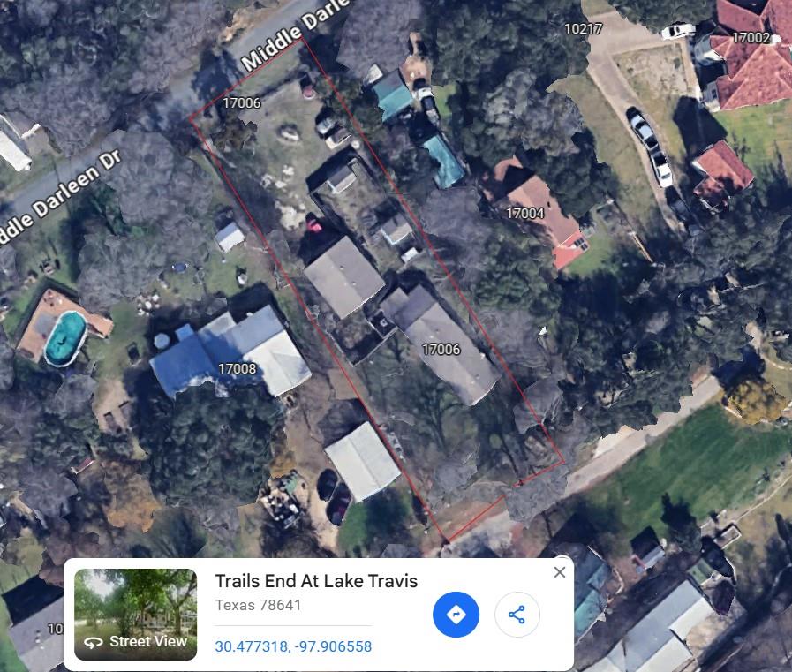
Task: Click the blue Directions button
Action: click(x=456, y=615)
